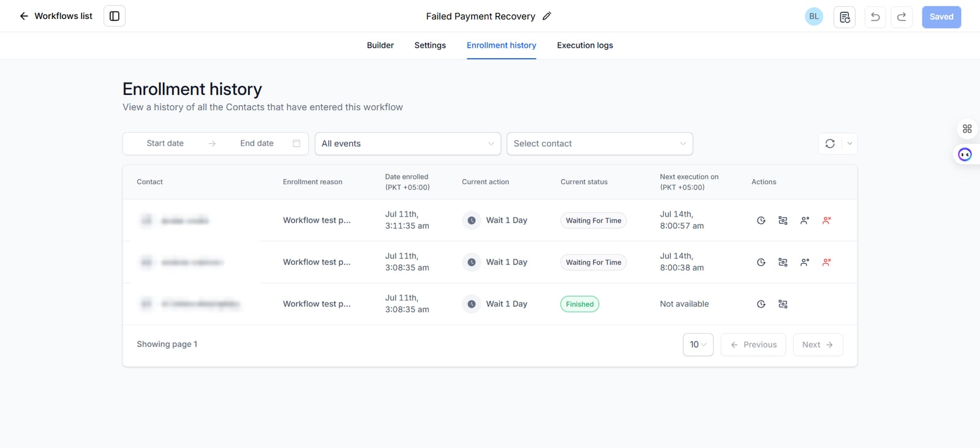Edit workflow name with pencil icon
980x448 pixels.
(x=547, y=16)
